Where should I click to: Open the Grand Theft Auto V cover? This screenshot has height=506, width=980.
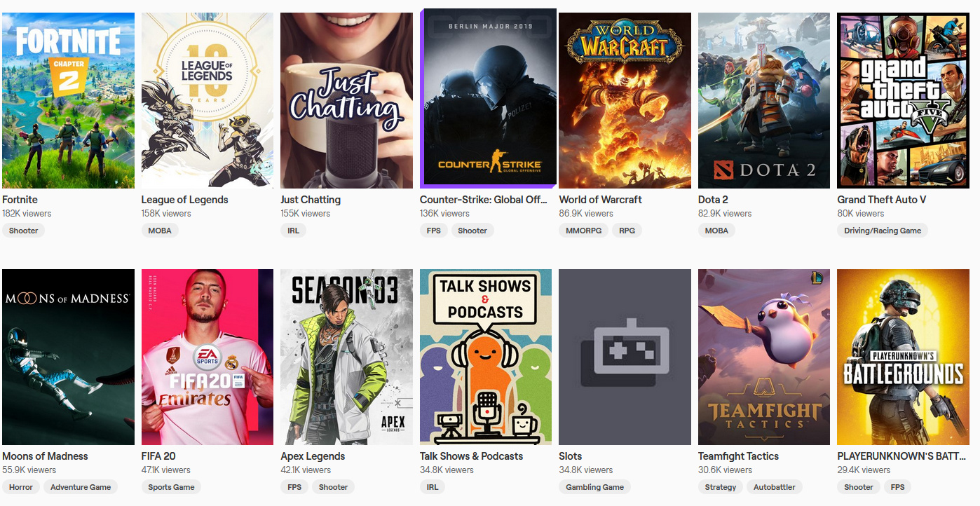pyautogui.click(x=903, y=100)
